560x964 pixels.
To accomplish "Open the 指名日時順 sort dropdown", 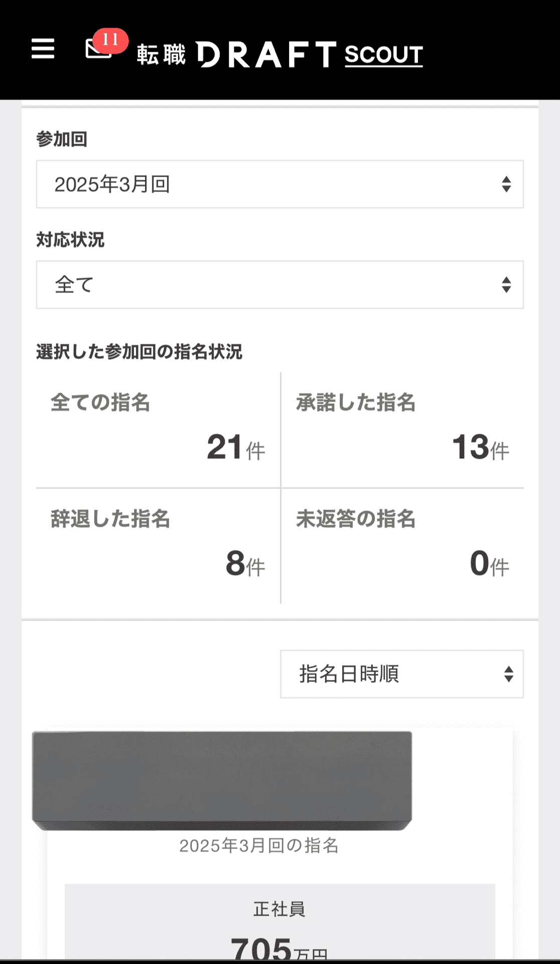I will click(401, 674).
